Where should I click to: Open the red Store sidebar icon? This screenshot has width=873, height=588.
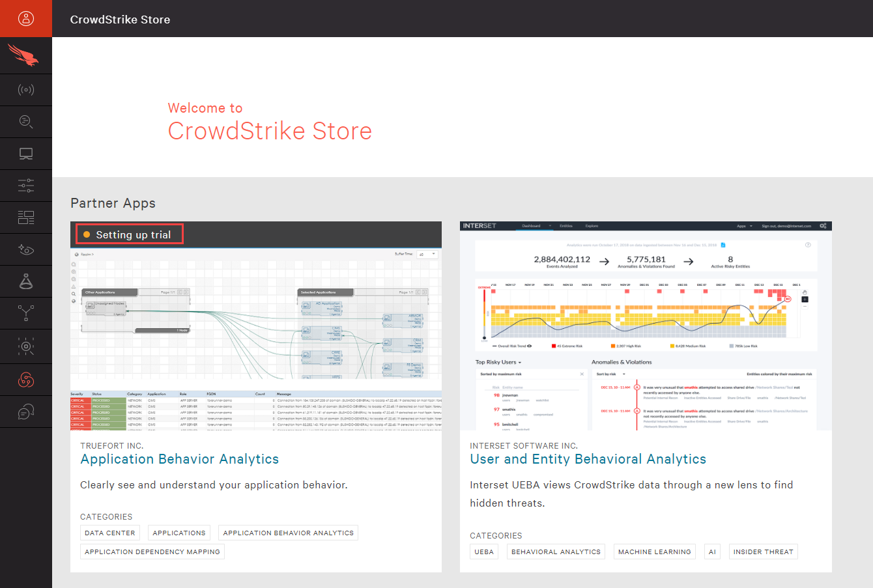[x=26, y=380]
